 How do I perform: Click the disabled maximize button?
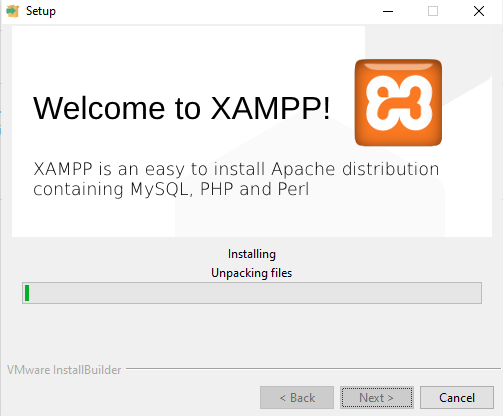[433, 11]
